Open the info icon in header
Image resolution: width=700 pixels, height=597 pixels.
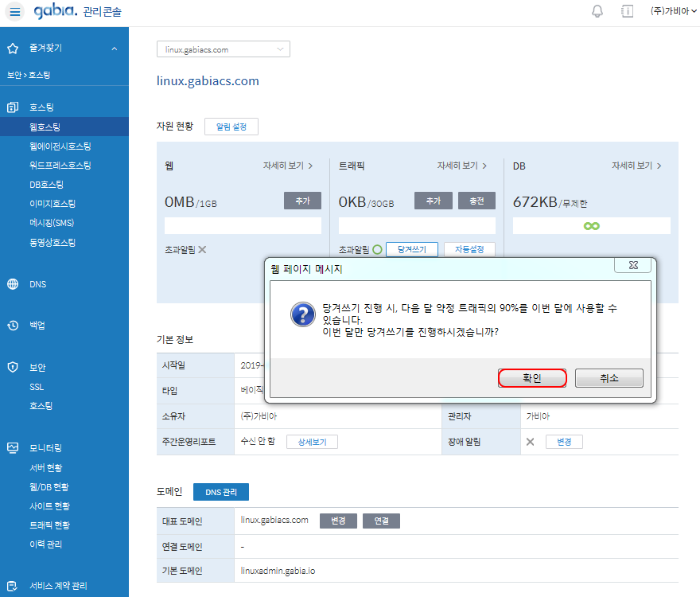coord(627,11)
